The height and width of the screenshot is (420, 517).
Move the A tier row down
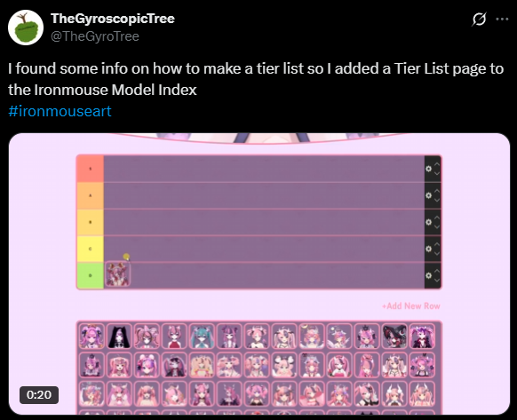pos(437,200)
